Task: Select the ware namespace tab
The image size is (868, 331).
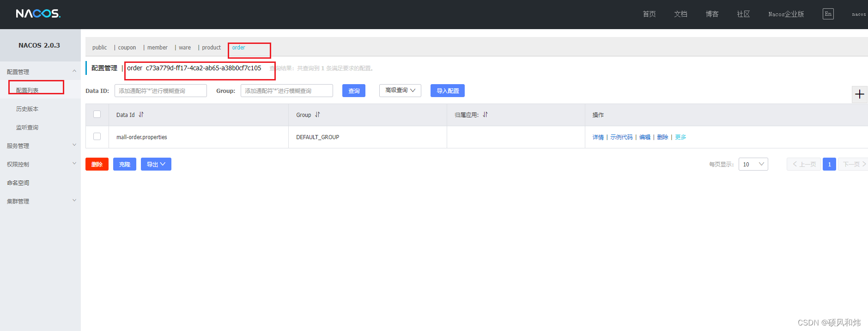Action: click(185, 48)
